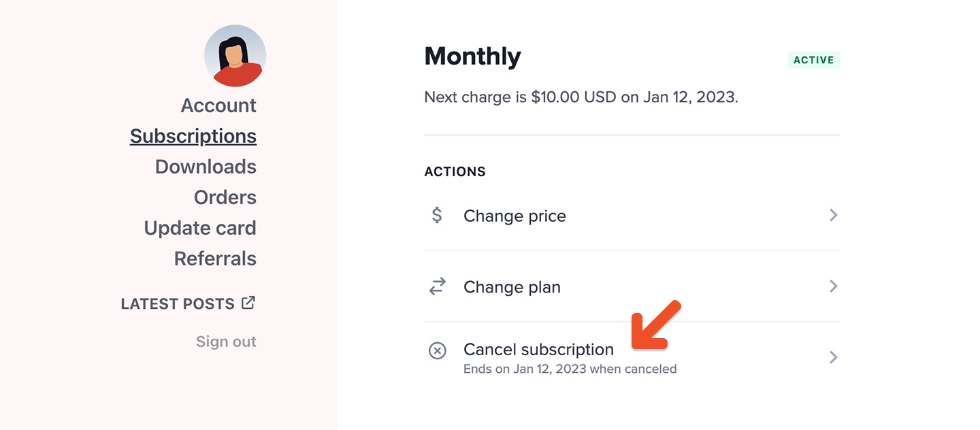This screenshot has width=980, height=430.
Task: Click the external link icon beside Latest Posts
Action: (248, 303)
